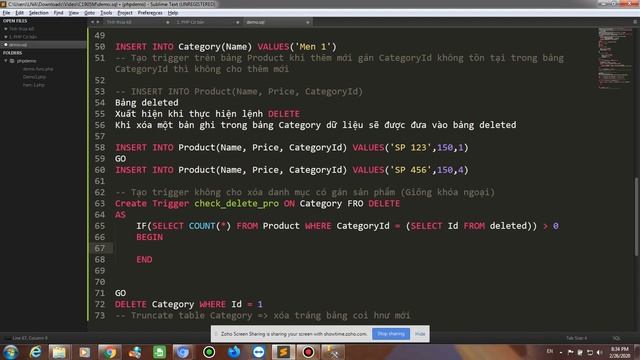Click the 'FRO' text on line 63

coord(355,203)
